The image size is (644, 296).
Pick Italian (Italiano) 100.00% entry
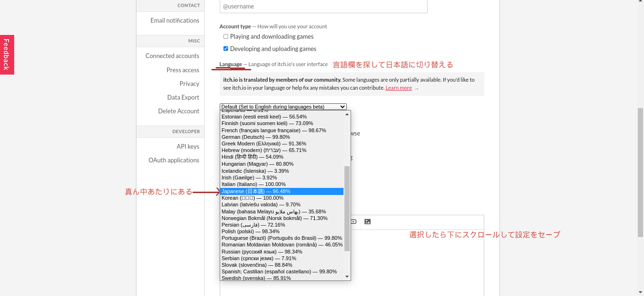tap(282, 184)
